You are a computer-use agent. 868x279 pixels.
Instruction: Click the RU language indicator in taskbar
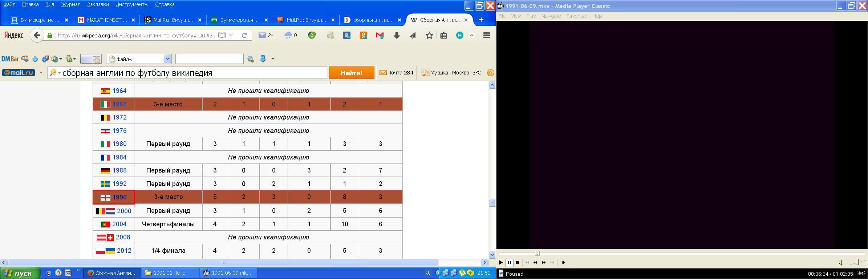click(x=428, y=273)
